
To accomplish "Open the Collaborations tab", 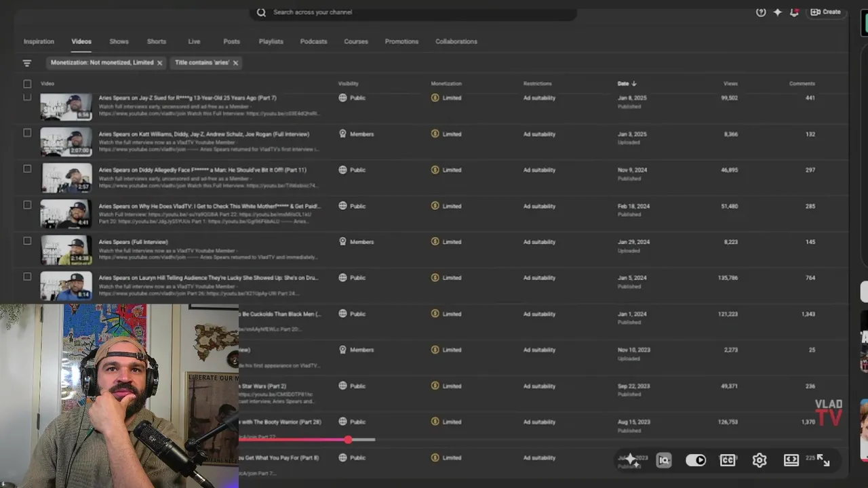I will tap(456, 41).
